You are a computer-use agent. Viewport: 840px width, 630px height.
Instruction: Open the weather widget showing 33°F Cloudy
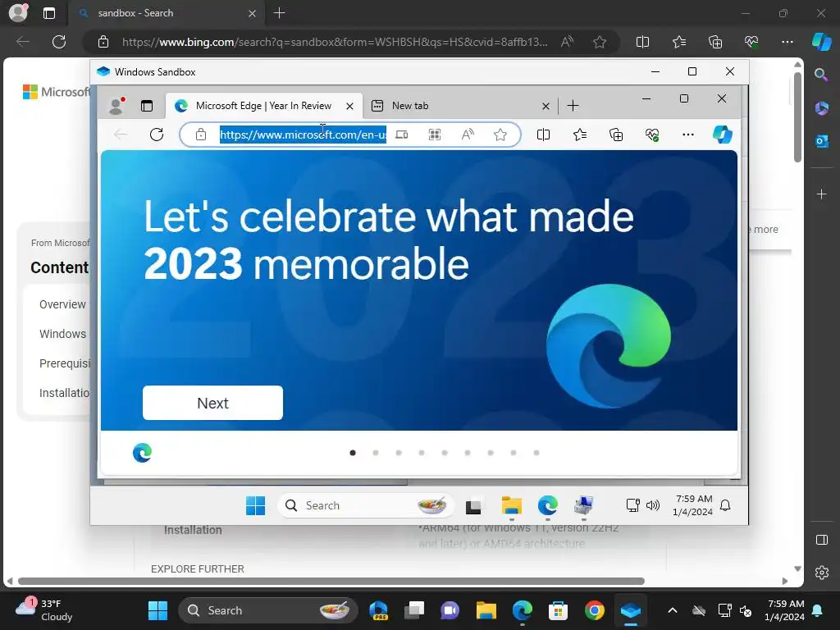(45, 610)
